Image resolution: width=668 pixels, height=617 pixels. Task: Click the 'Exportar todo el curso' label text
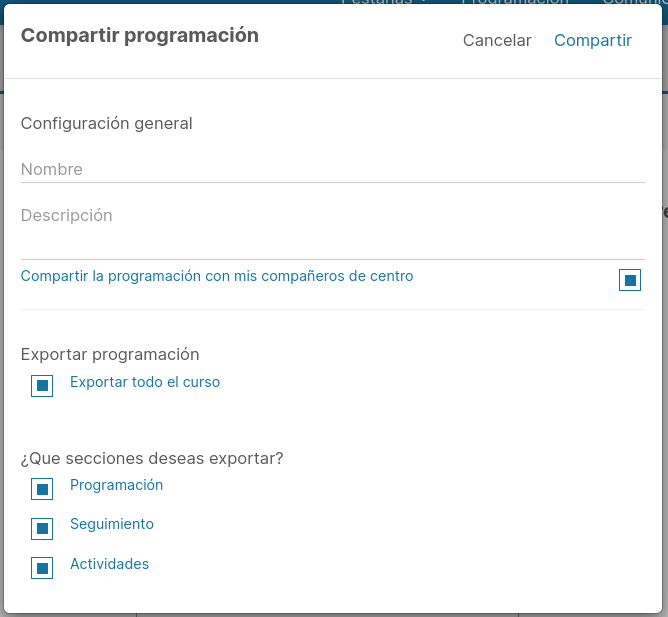[x=145, y=382]
